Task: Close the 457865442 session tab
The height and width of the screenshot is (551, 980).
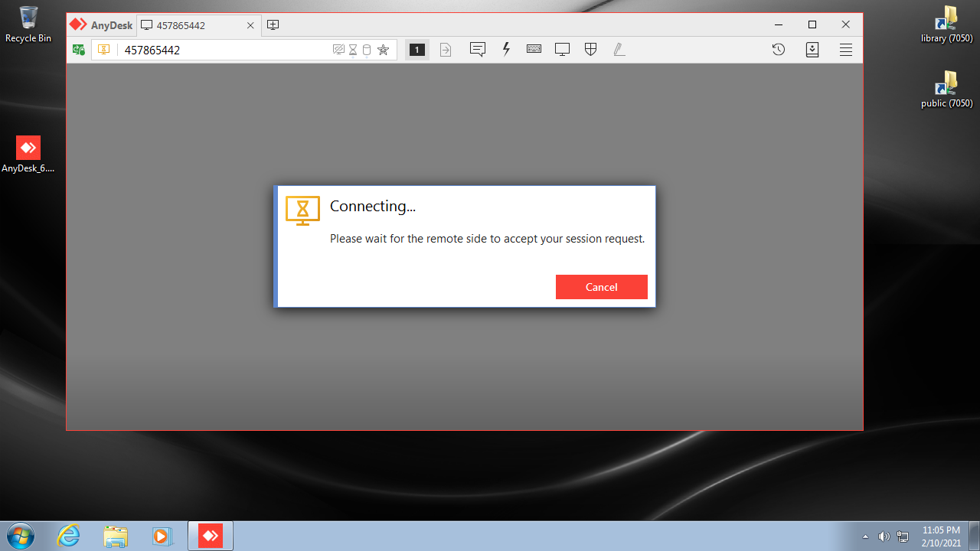Action: pyautogui.click(x=250, y=25)
